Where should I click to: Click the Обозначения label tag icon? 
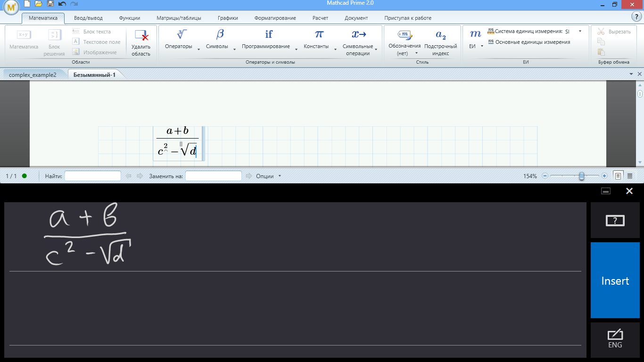[405, 35]
